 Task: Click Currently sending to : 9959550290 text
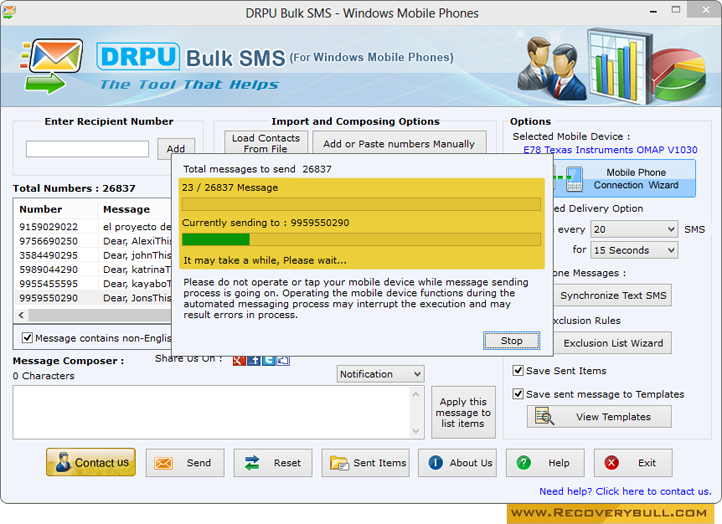click(x=266, y=222)
